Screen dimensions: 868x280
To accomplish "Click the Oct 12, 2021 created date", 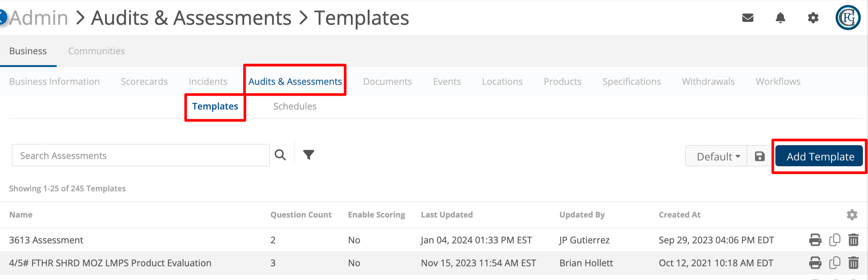I will [x=716, y=263].
